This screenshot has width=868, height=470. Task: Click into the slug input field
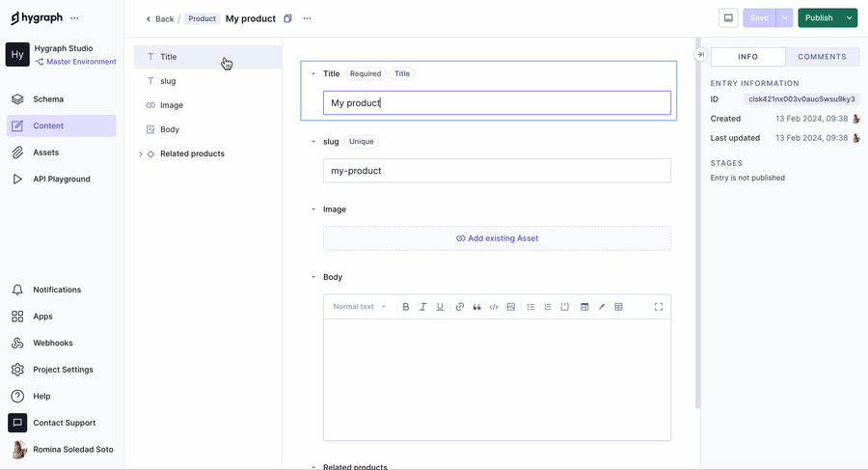497,171
